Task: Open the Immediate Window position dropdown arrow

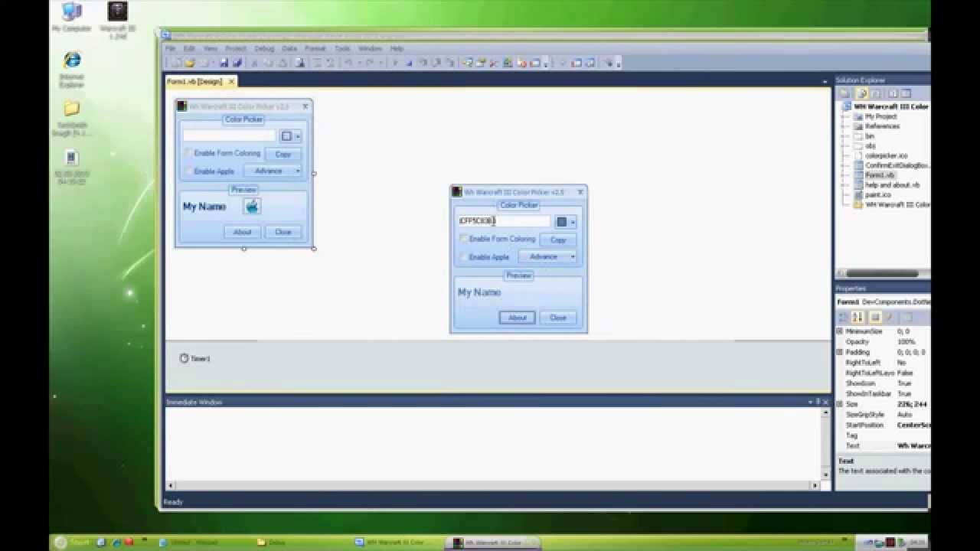Action: pos(810,402)
